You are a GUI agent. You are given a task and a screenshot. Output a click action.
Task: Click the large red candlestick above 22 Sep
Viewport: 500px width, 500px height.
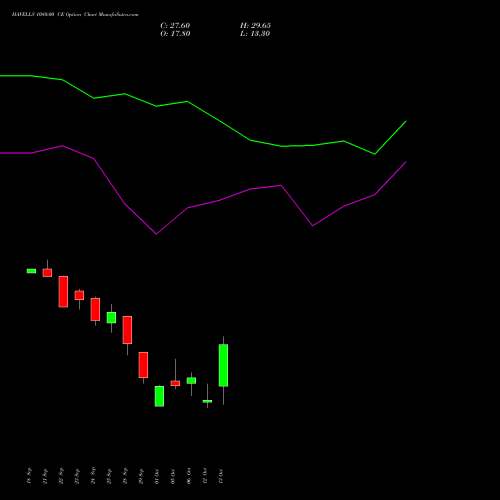click(x=63, y=292)
